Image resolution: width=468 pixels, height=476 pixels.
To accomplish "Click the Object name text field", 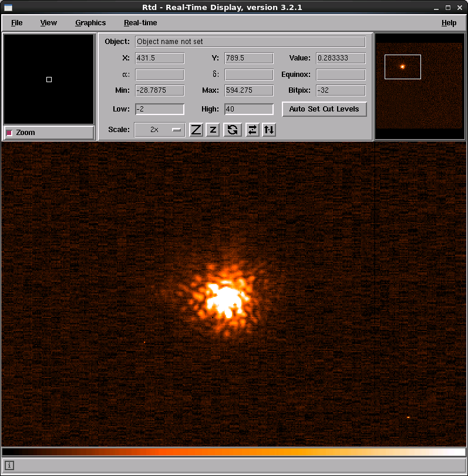I will 250,42.
